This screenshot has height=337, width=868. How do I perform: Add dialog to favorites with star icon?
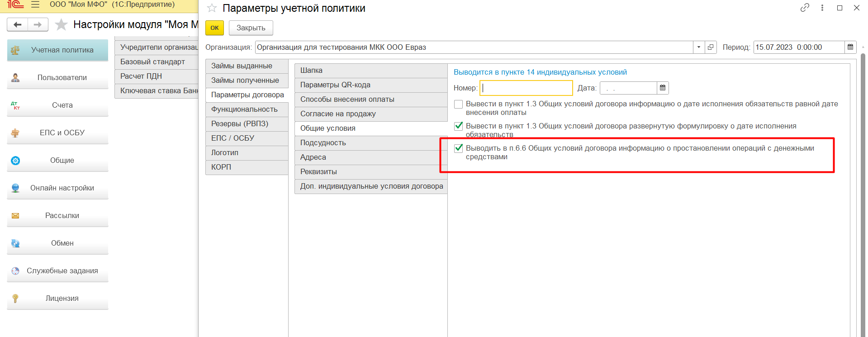click(x=212, y=8)
